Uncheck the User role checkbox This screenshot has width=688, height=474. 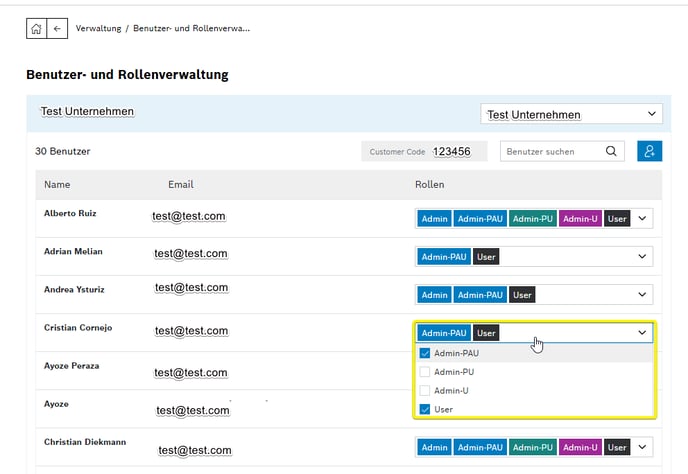[x=425, y=409]
